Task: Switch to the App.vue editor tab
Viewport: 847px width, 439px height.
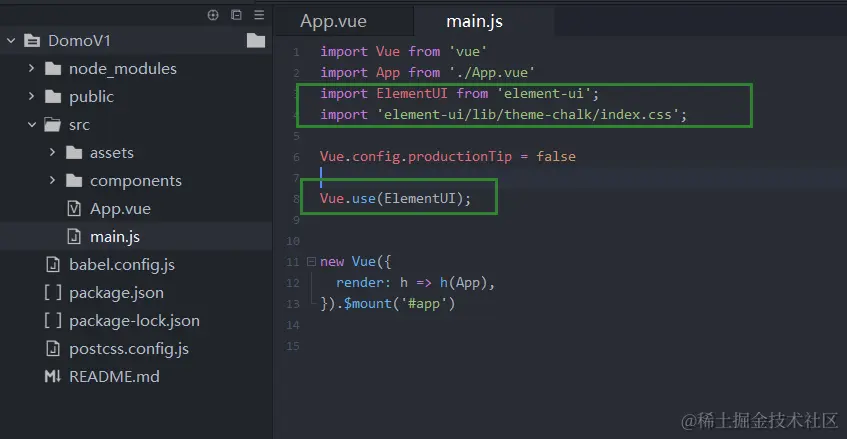Action: click(333, 21)
